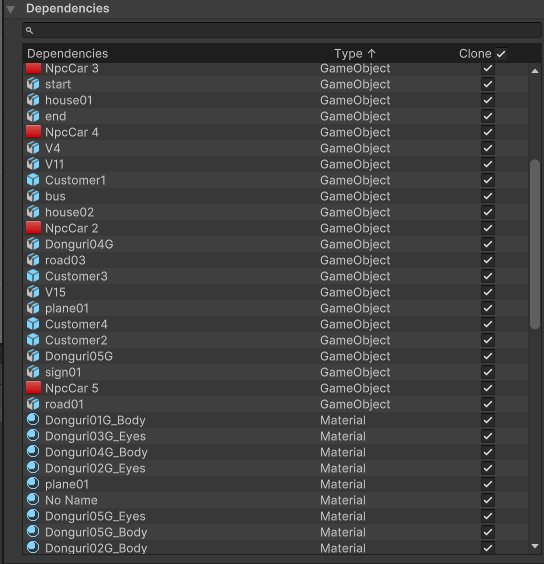Select the Donguri02G_Body material name
This screenshot has height=564, width=544.
96,548
